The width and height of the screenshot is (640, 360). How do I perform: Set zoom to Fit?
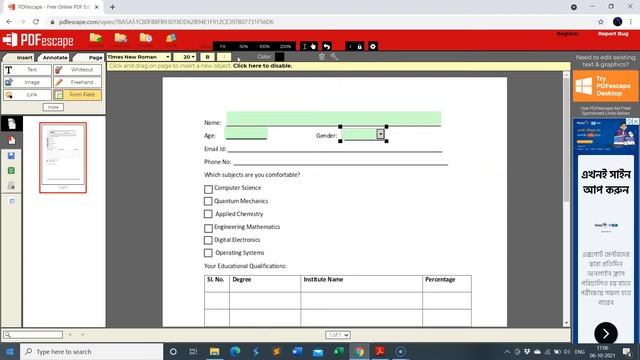pyautogui.click(x=223, y=47)
